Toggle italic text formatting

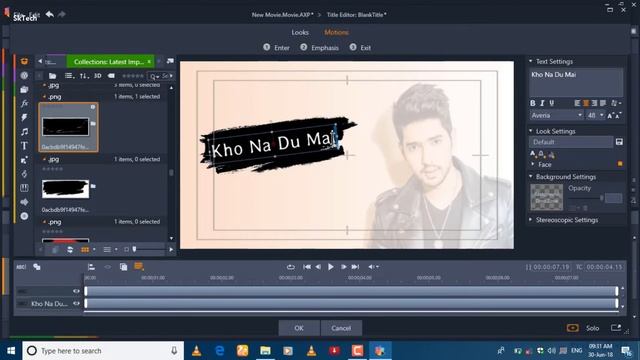[x=542, y=103]
